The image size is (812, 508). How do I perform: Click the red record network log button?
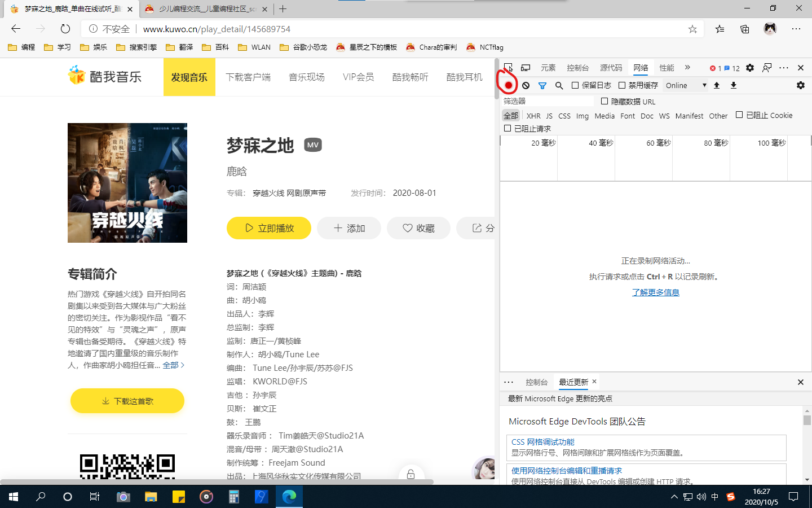pos(509,85)
